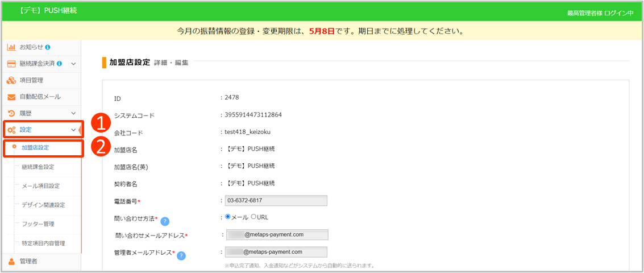Viewport: 644px width, 273px height.
Task: Open help tooltip for 管理者メールアドレス
Action: pyautogui.click(x=181, y=255)
